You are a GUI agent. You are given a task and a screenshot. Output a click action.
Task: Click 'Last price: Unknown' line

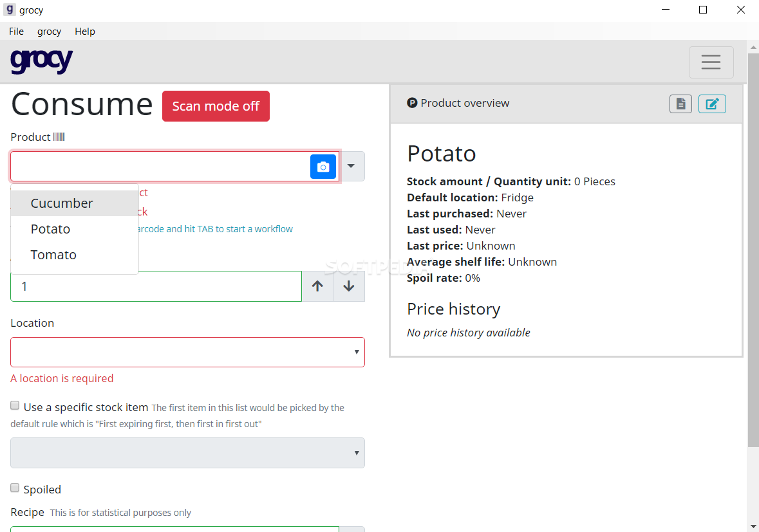pyautogui.click(x=461, y=246)
